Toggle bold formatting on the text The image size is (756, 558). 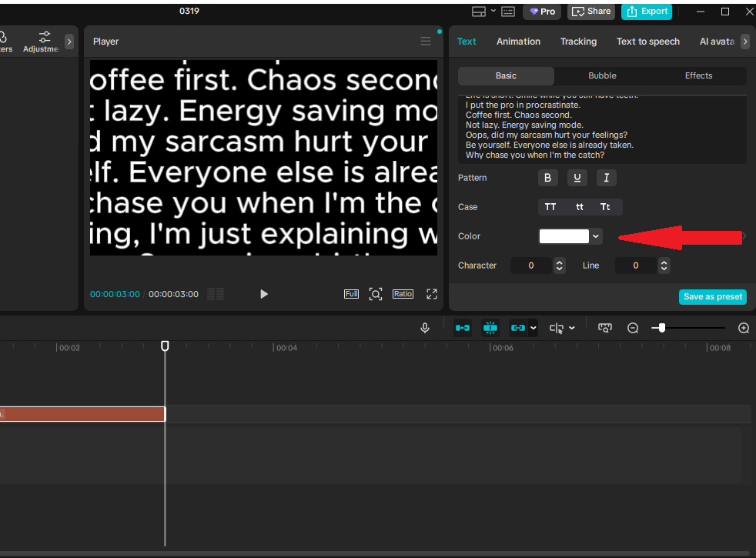point(547,178)
